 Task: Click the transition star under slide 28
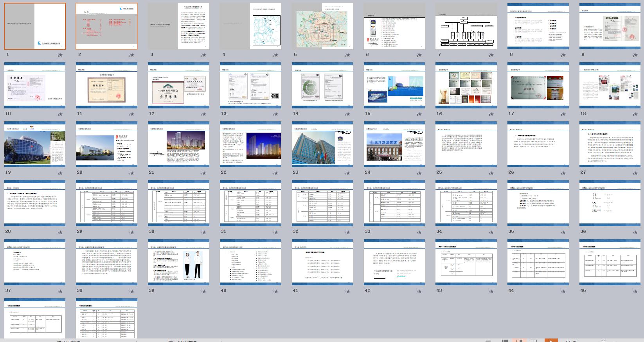(60, 232)
